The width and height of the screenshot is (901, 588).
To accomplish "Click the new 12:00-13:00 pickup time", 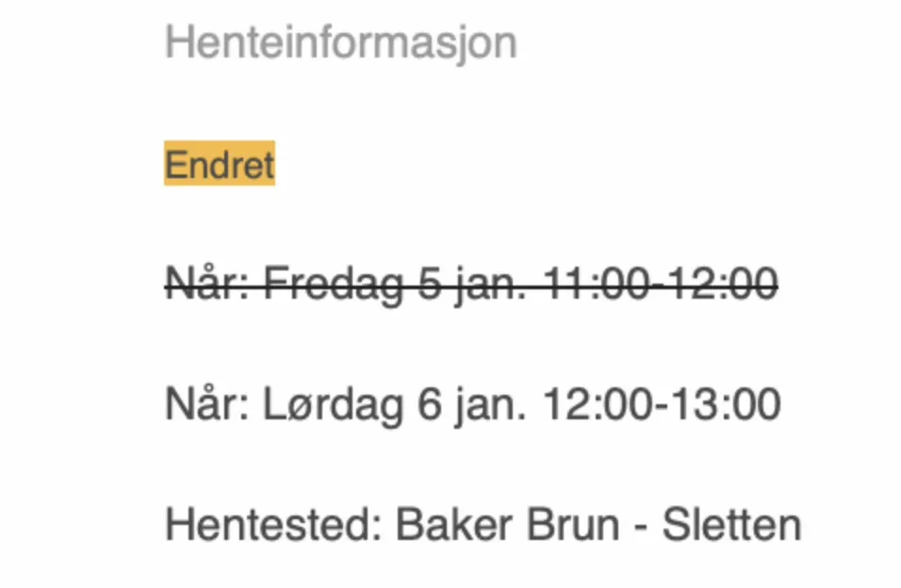I will 662,404.
